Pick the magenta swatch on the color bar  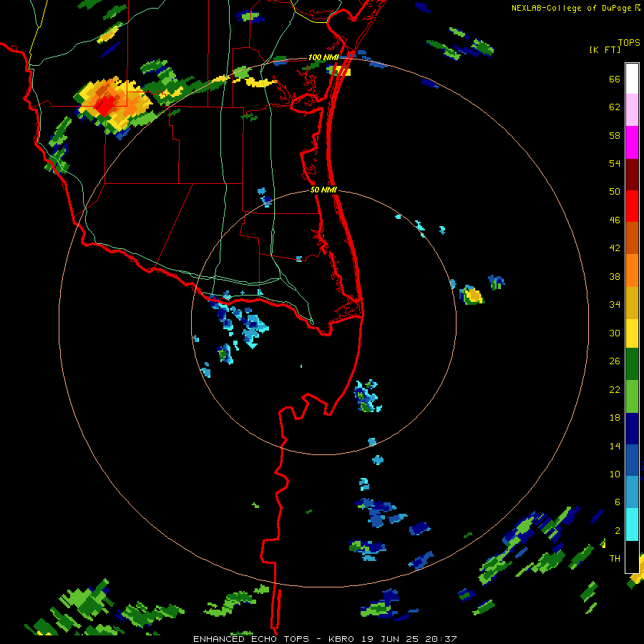(x=632, y=142)
